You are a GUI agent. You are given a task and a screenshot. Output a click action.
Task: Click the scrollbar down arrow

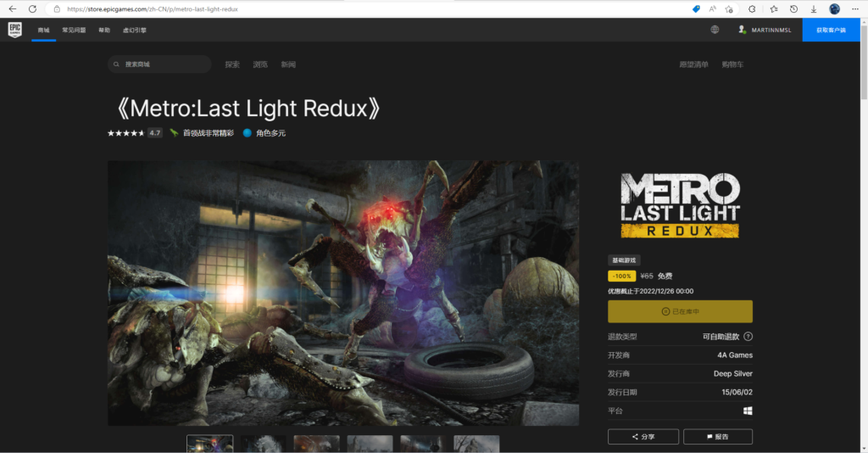coord(864,448)
